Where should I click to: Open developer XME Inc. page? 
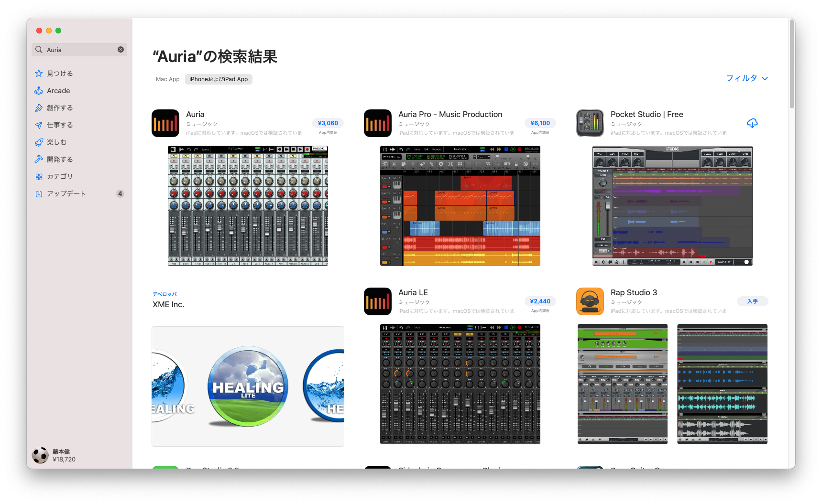[x=168, y=304]
